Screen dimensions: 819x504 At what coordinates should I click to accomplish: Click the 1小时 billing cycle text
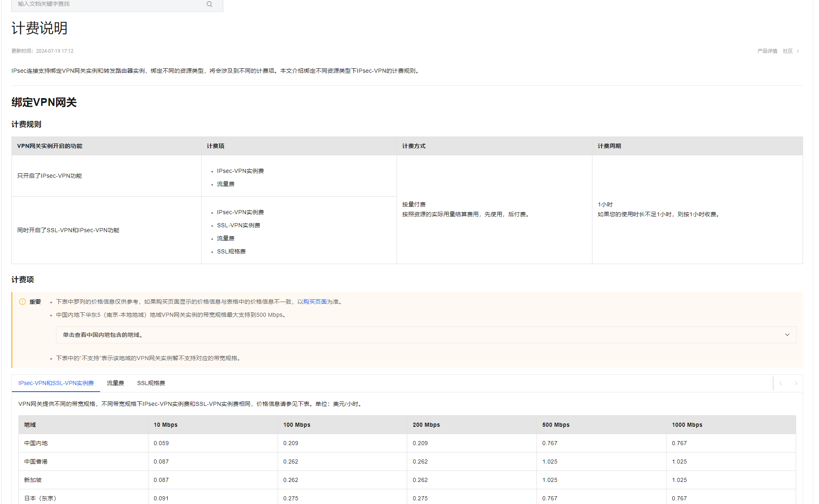(605, 204)
